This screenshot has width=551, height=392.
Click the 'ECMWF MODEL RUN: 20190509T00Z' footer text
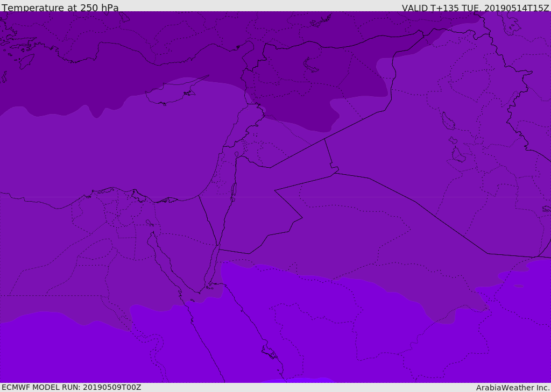coord(72,387)
